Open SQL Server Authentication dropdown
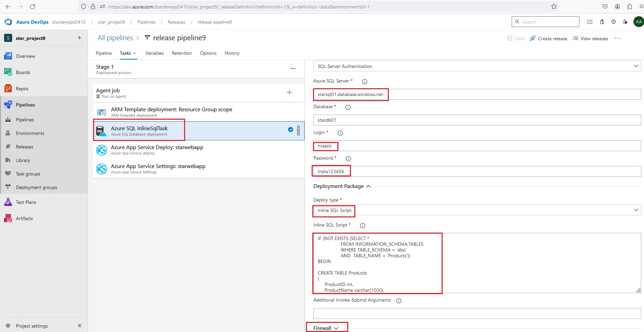The height and width of the screenshot is (332, 644). pyautogui.click(x=477, y=66)
